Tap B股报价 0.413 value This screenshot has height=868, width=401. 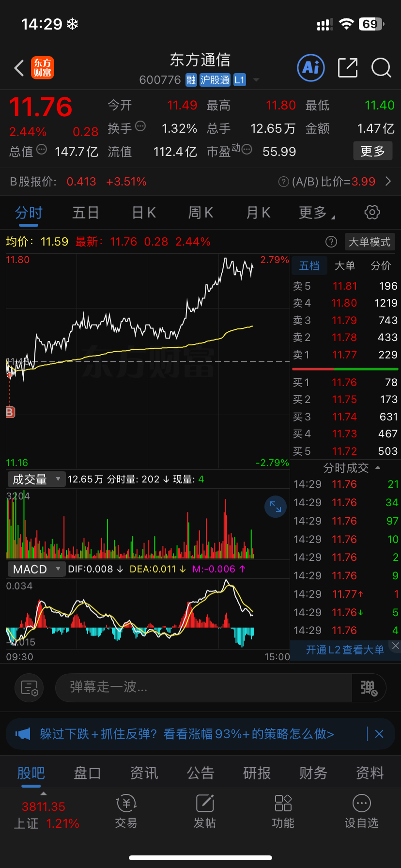[x=81, y=182]
